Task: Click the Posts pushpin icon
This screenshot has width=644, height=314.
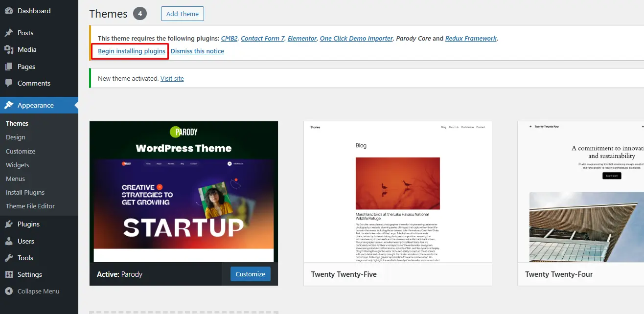Action: 9,33
